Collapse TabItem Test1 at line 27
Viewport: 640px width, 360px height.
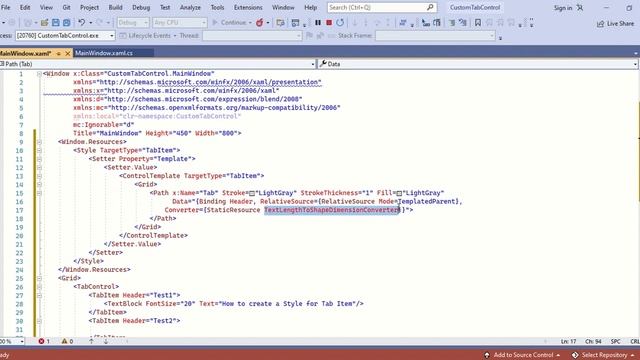tap(39, 296)
